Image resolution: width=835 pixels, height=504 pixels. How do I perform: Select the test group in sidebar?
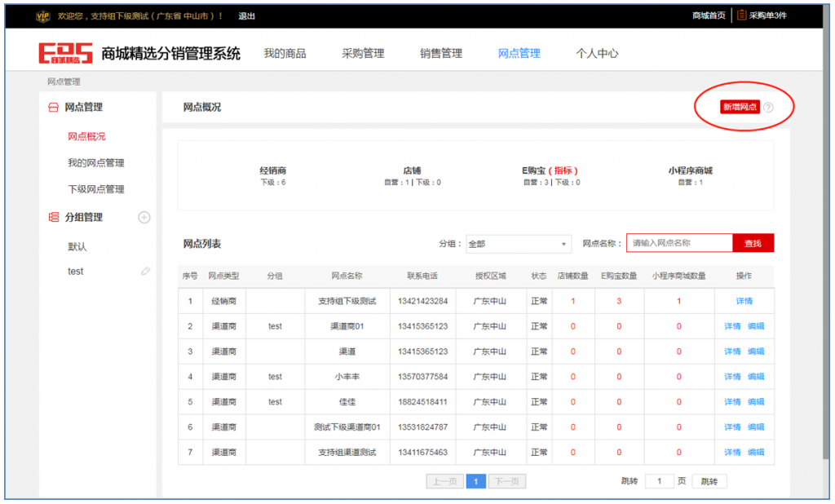coord(76,272)
